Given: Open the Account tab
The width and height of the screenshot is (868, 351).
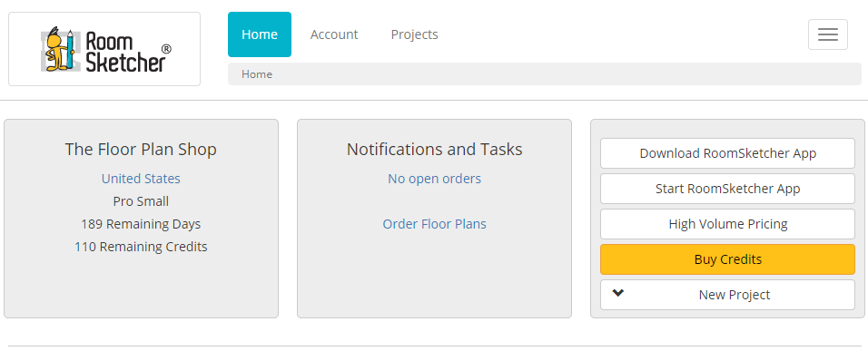Looking at the screenshot, I should coord(334,34).
